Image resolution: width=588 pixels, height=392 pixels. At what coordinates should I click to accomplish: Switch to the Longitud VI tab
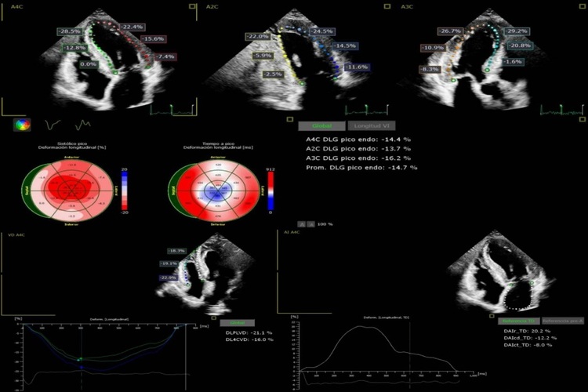click(x=373, y=125)
